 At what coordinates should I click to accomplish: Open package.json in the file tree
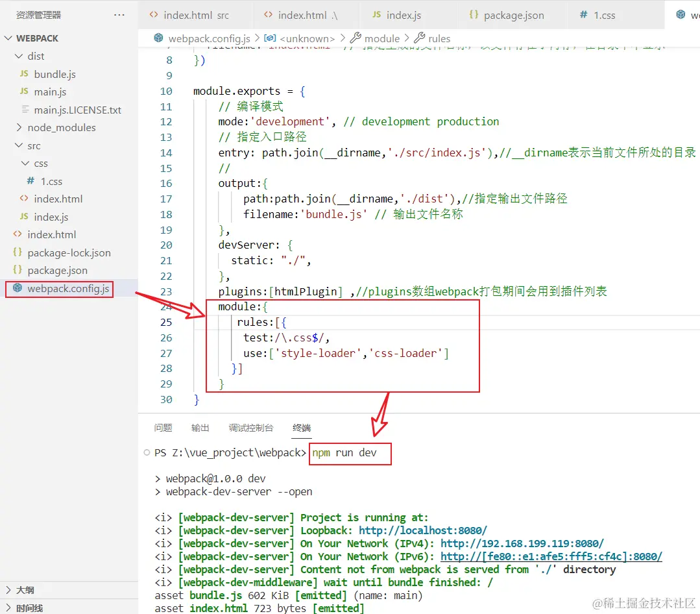point(58,271)
